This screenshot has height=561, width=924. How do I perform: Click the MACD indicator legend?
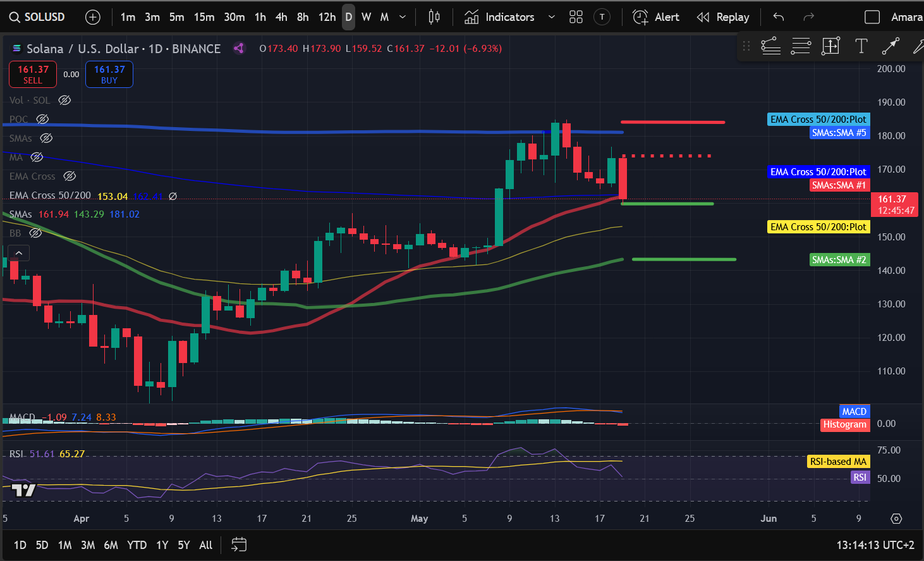[x=22, y=417]
